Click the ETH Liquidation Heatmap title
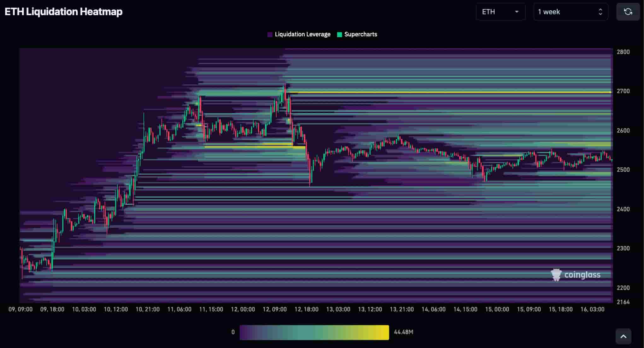The image size is (644, 348). (x=63, y=12)
